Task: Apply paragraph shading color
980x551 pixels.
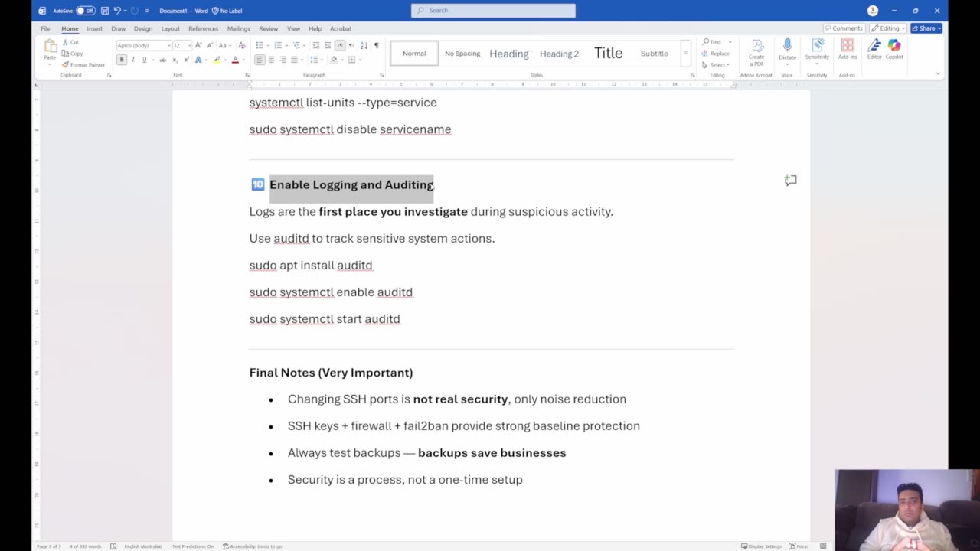Action: tap(333, 60)
